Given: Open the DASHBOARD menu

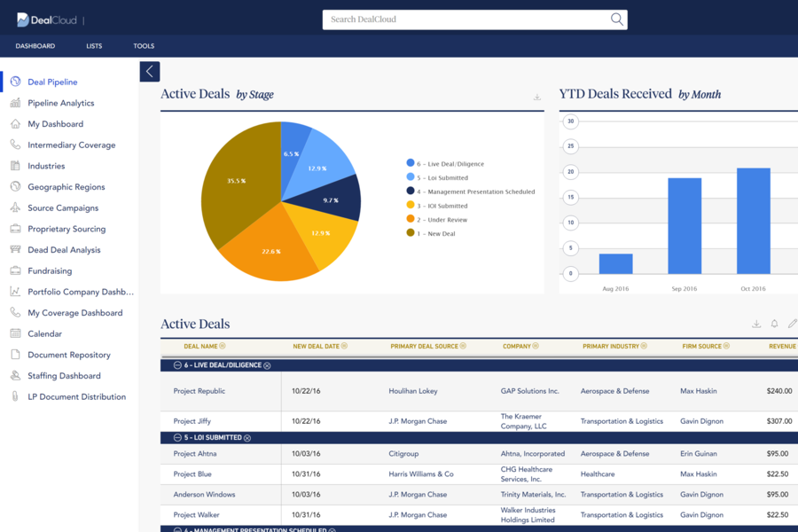Looking at the screenshot, I should [35, 46].
